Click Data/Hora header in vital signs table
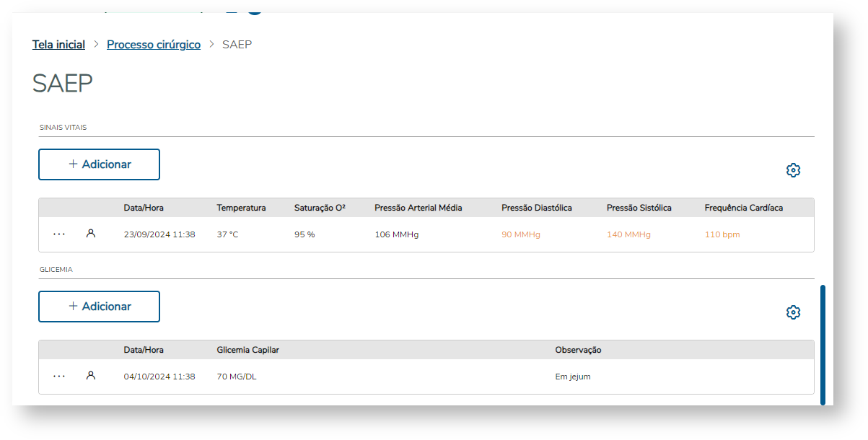This screenshot has height=440, width=868. coord(144,208)
